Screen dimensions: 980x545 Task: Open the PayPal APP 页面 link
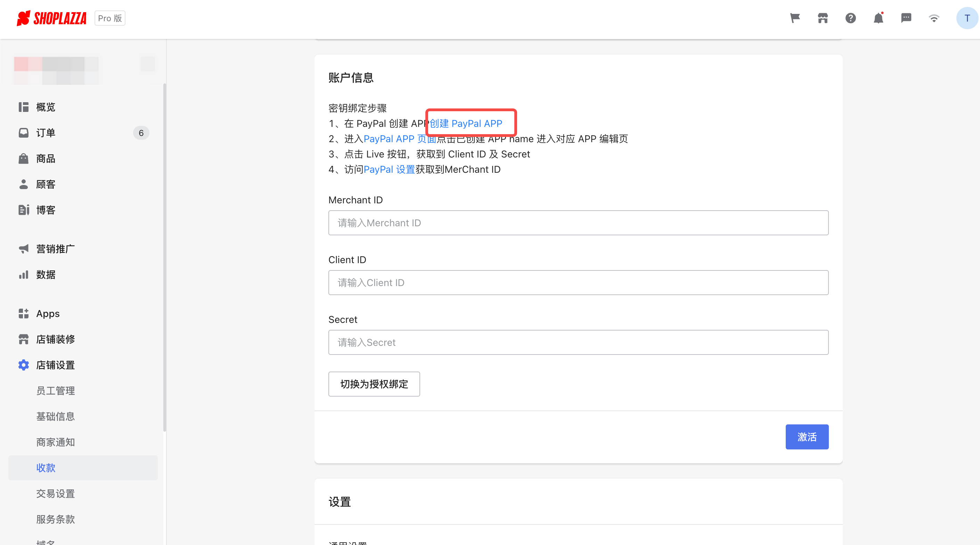(400, 139)
